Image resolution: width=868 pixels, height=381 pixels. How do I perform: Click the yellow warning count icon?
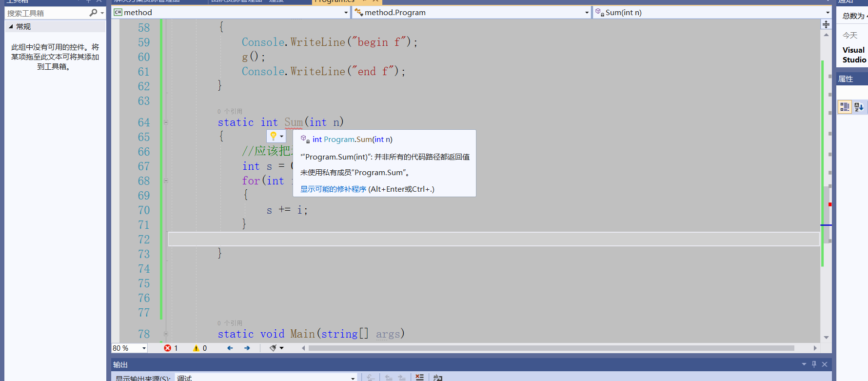pyautogui.click(x=196, y=348)
